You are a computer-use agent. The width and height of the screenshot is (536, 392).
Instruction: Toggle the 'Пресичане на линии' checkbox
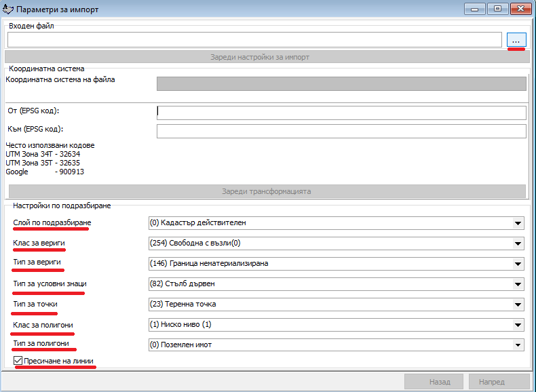18,361
